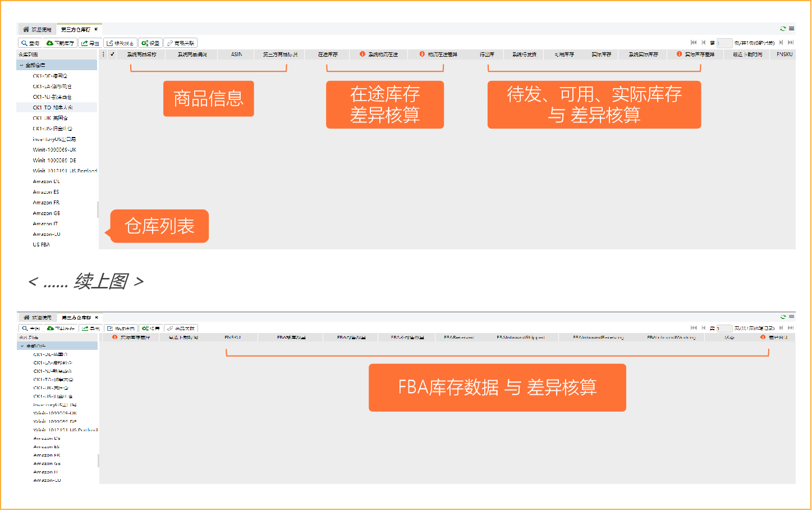
Task: Open the 设置 settings icon
Action: (144, 43)
